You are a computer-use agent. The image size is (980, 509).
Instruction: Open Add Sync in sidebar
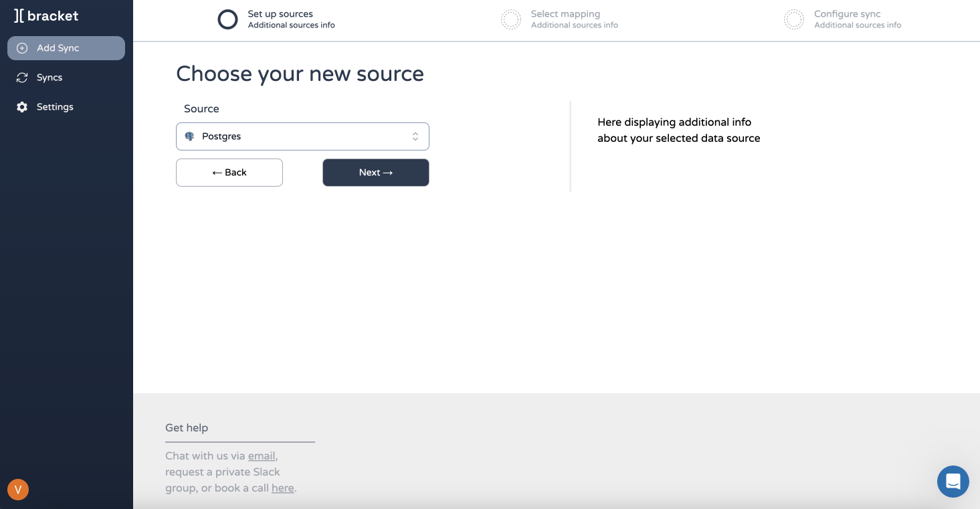click(66, 48)
